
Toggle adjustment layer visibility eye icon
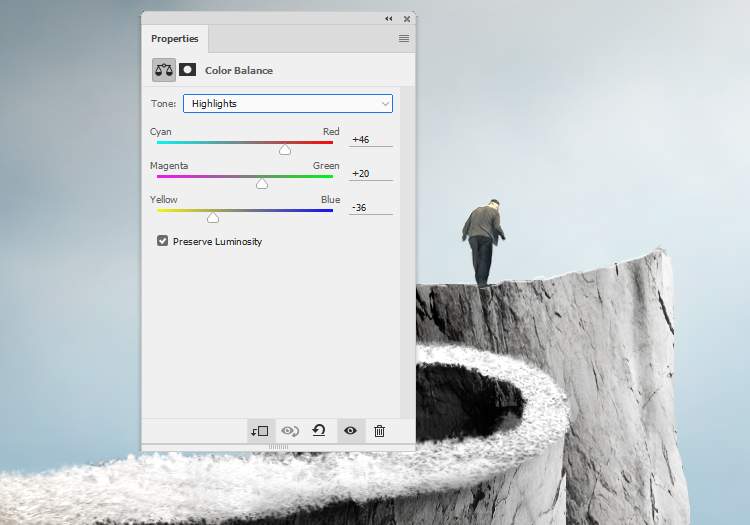point(350,431)
